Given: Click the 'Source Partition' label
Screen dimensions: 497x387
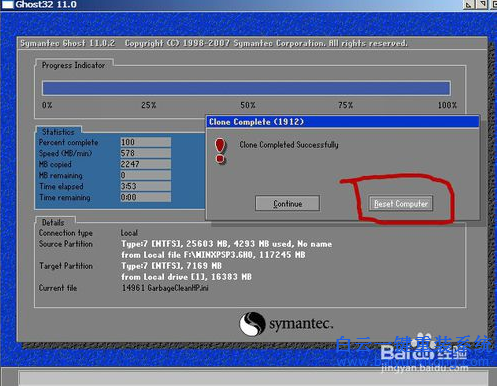Looking at the screenshot, I should [x=66, y=244].
